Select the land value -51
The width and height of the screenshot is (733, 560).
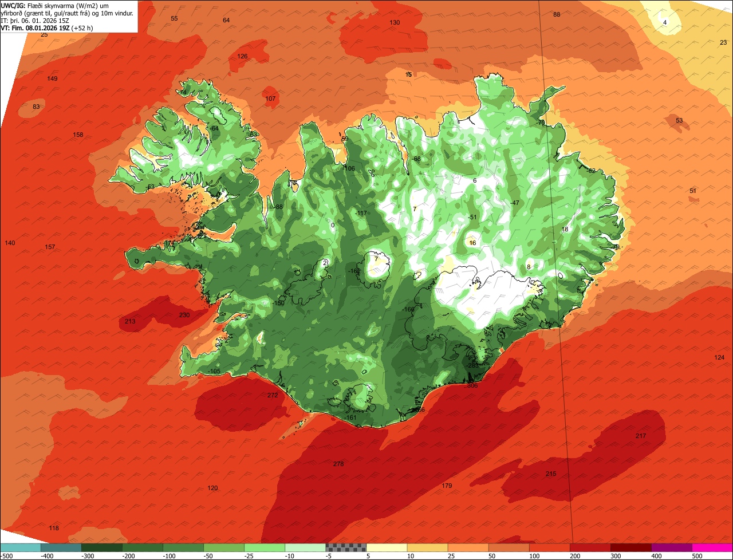tap(472, 217)
